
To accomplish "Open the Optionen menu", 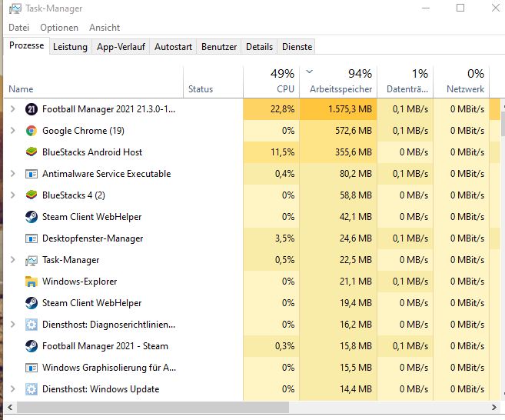I will coord(59,28).
